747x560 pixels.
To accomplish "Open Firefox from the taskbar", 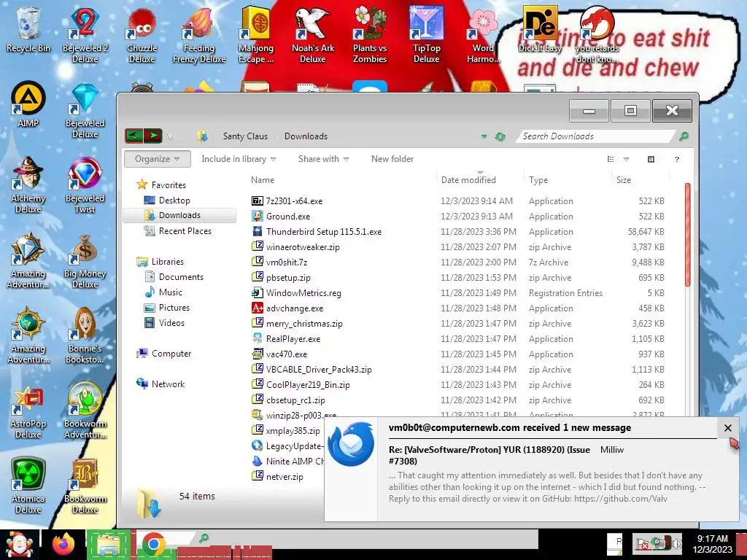I will pyautogui.click(x=63, y=544).
